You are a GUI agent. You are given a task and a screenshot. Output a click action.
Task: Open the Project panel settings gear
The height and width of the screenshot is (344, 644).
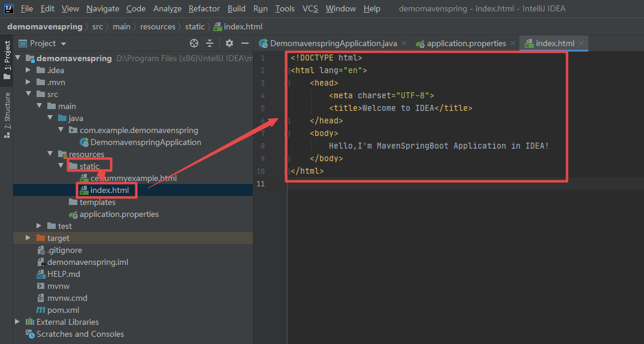coord(229,43)
